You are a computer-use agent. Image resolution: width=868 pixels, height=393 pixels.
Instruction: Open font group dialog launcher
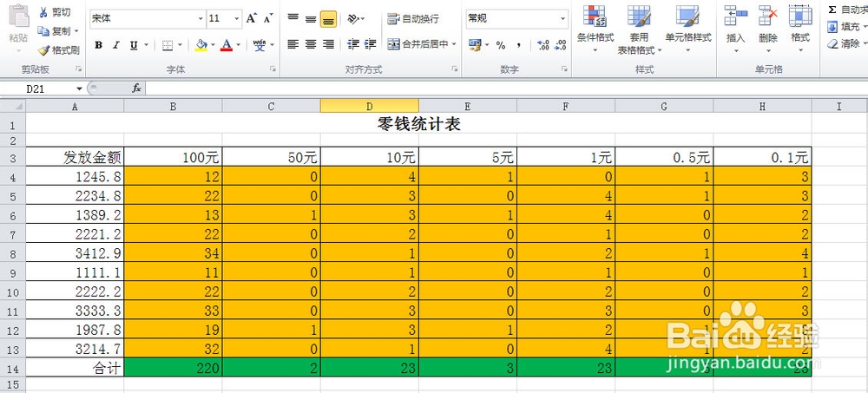tap(273, 69)
